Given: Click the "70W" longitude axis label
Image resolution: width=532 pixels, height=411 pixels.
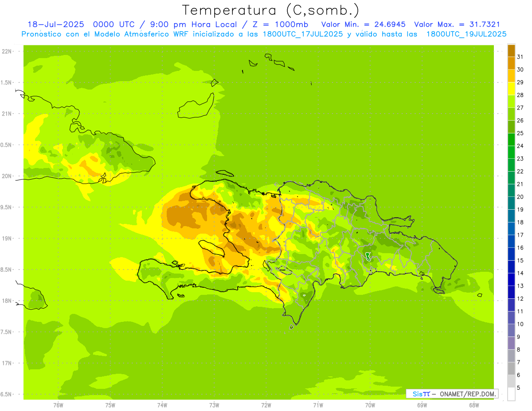Looking at the screenshot, I should click(x=370, y=405).
